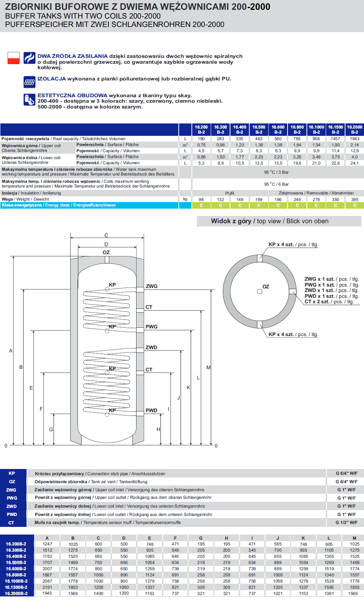The width and height of the screenshot is (364, 607).
Task: Click 'Króciec przyłączeniowy / Connection stub pipe' description
Action: (100, 474)
